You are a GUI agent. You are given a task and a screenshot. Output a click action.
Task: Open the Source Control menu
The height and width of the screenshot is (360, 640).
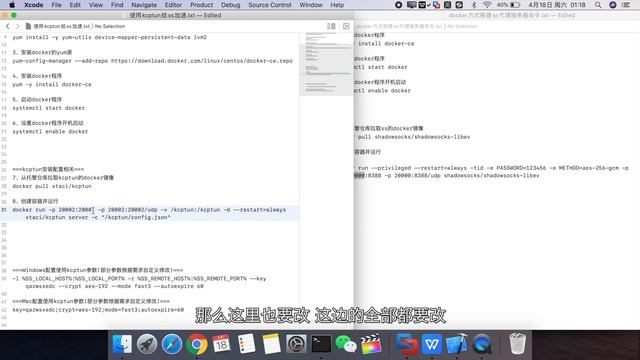click(270, 5)
